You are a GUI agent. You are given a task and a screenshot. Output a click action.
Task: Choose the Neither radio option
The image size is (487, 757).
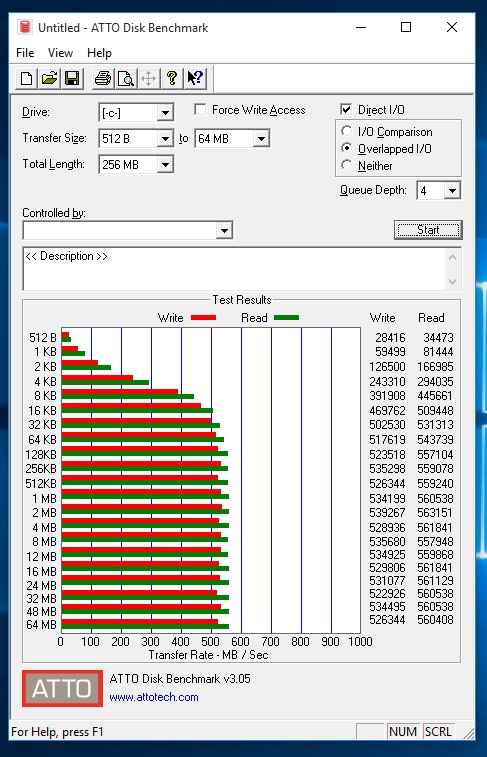[346, 166]
